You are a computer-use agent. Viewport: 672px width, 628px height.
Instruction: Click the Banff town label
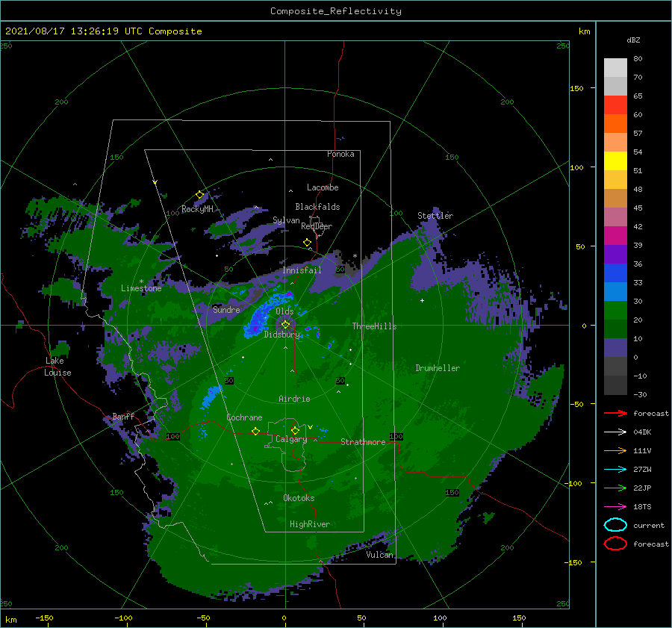point(123,416)
